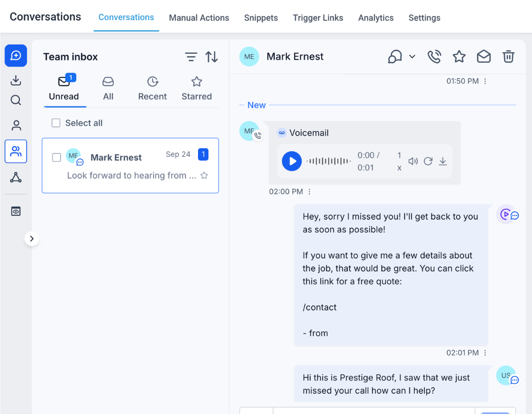Open the Snippets tab
Screen dimensions: 532x414
[261, 18]
